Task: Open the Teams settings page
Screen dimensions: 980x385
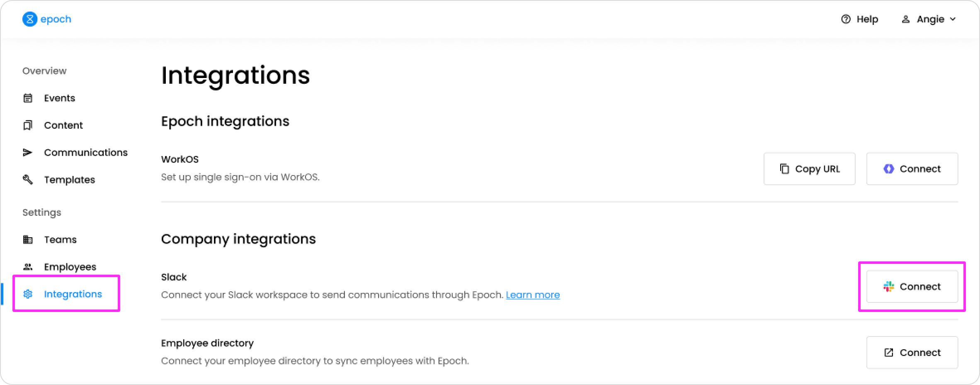Action: 60,239
